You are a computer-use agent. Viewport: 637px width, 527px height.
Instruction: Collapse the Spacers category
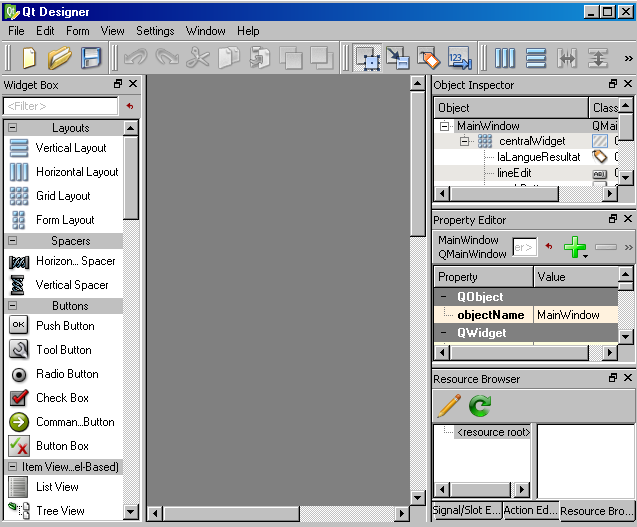(13, 241)
